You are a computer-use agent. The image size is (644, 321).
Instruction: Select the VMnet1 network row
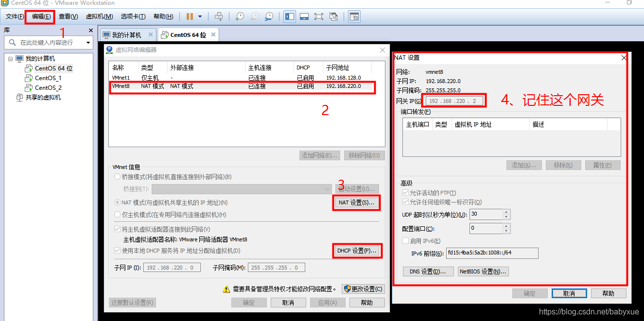point(247,78)
